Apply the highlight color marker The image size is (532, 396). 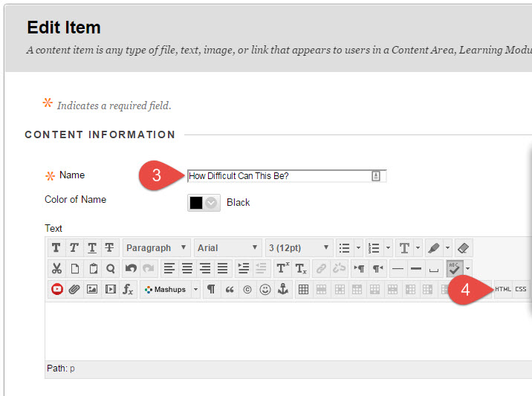tap(434, 247)
